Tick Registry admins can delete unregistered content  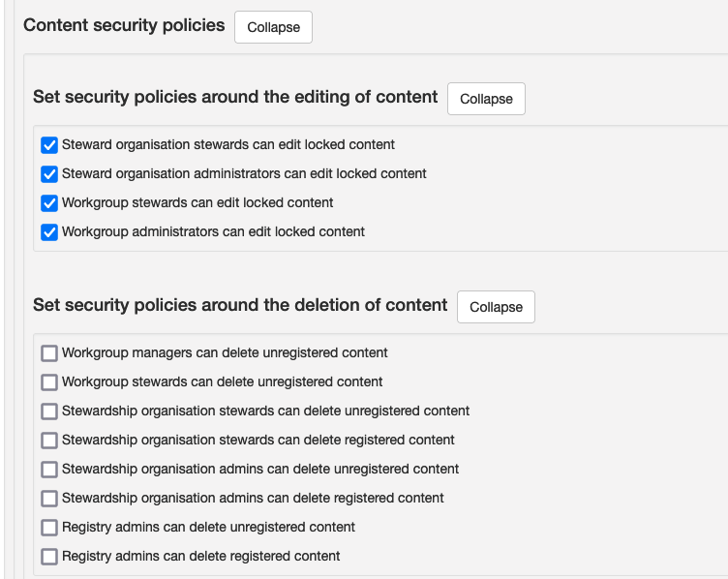point(49,528)
